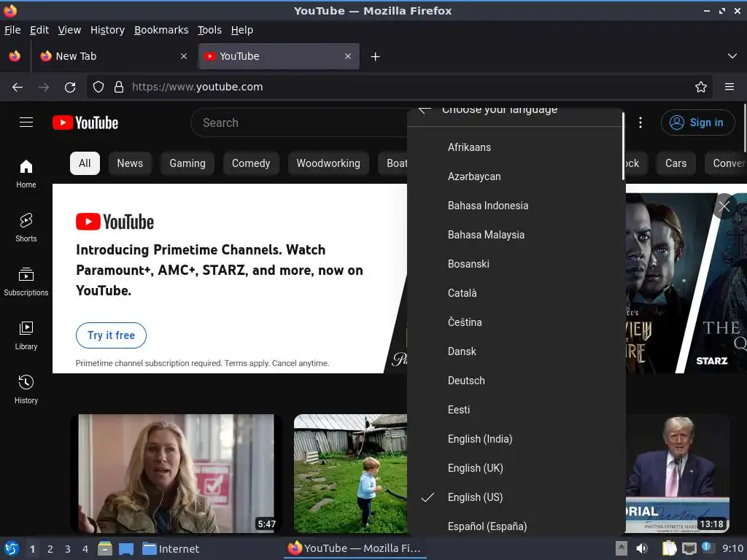View site security padlock info
Screen dimensions: 747x560
[119, 87]
